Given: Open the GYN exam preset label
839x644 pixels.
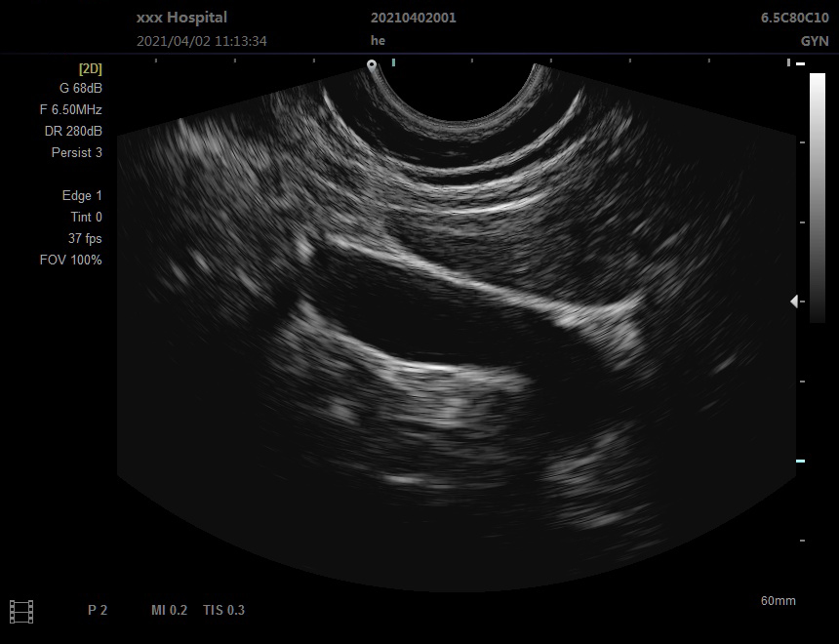Looking at the screenshot, I should [815, 41].
